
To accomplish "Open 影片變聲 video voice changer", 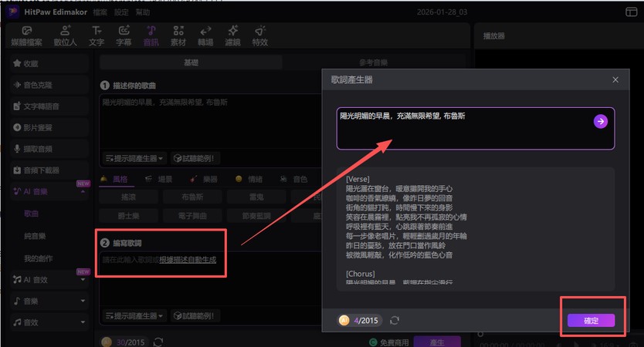I will click(49, 127).
